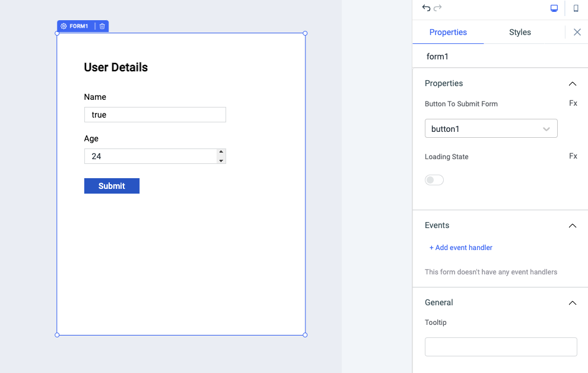588x373 pixels.
Task: Open the button1 dropdown
Action: click(x=491, y=129)
